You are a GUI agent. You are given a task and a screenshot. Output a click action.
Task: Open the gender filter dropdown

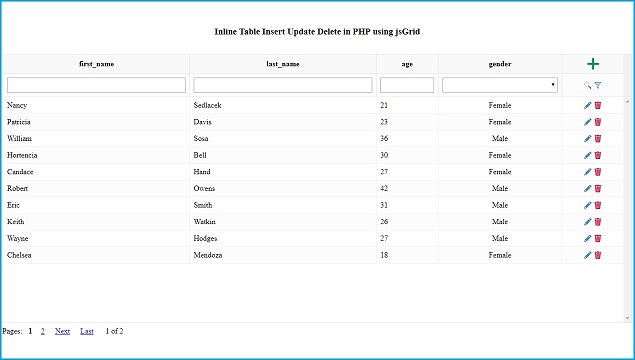tap(500, 85)
